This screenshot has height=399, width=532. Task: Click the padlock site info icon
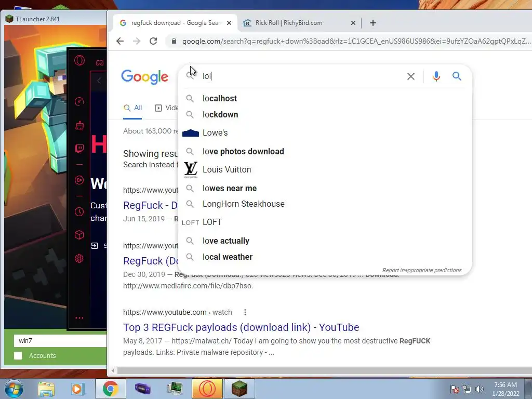(x=174, y=41)
